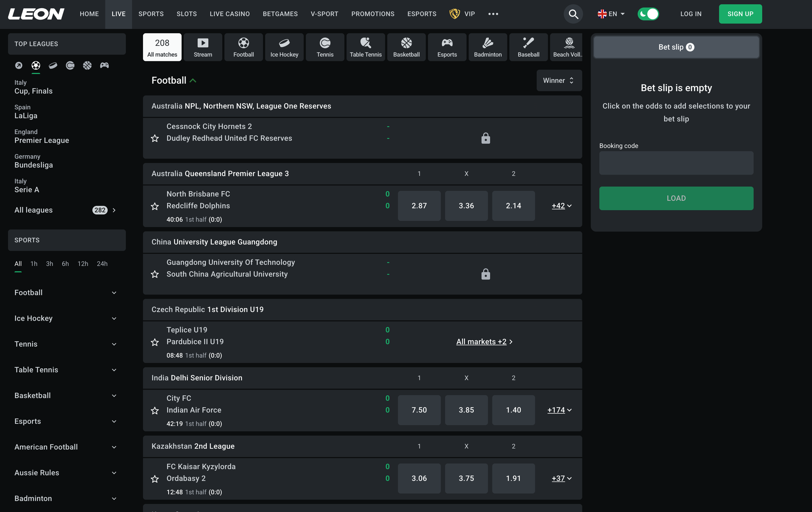Expand +37 markets for FC Kaisar Kyzylorda
812x512 pixels.
click(561, 478)
